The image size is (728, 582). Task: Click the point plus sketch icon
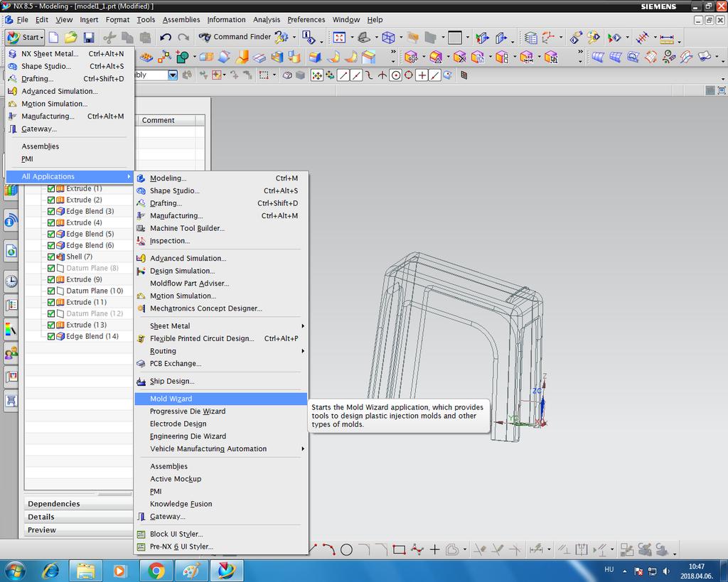[434, 550]
